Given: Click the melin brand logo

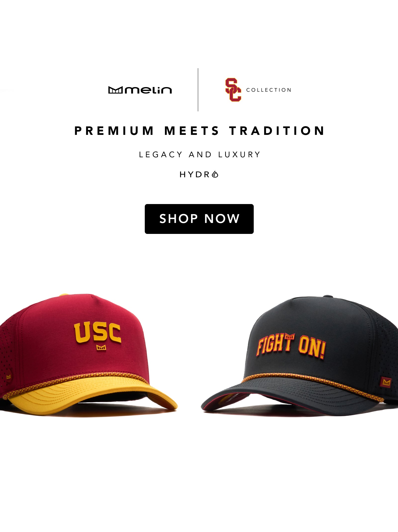Looking at the screenshot, I should (x=140, y=90).
